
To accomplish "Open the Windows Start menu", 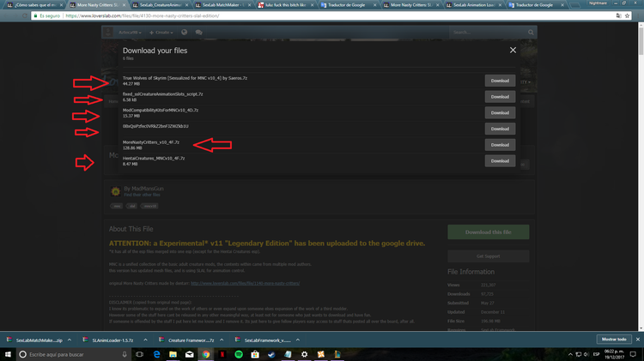I will pyautogui.click(x=8, y=354).
